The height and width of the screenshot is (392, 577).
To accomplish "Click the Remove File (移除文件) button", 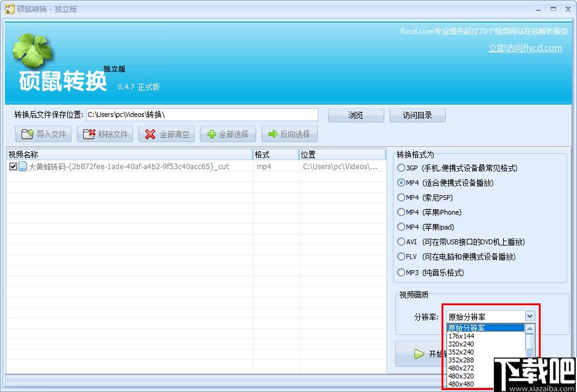I will (105, 134).
